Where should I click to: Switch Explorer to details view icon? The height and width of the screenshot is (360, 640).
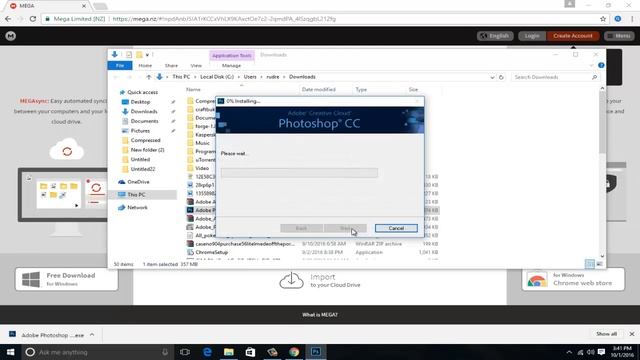pos(590,264)
